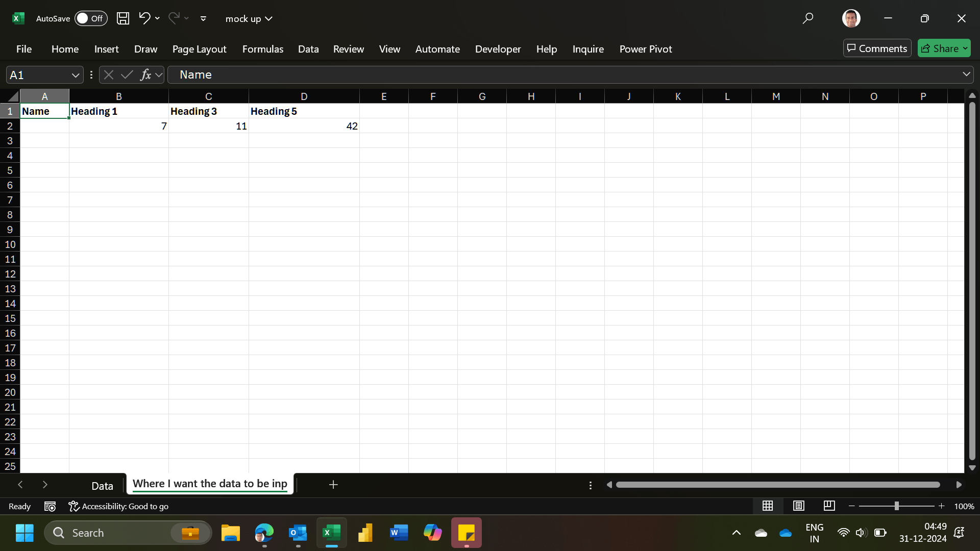Screen dimensions: 980x551
Task: Click the Comments button
Action: pyautogui.click(x=877, y=48)
